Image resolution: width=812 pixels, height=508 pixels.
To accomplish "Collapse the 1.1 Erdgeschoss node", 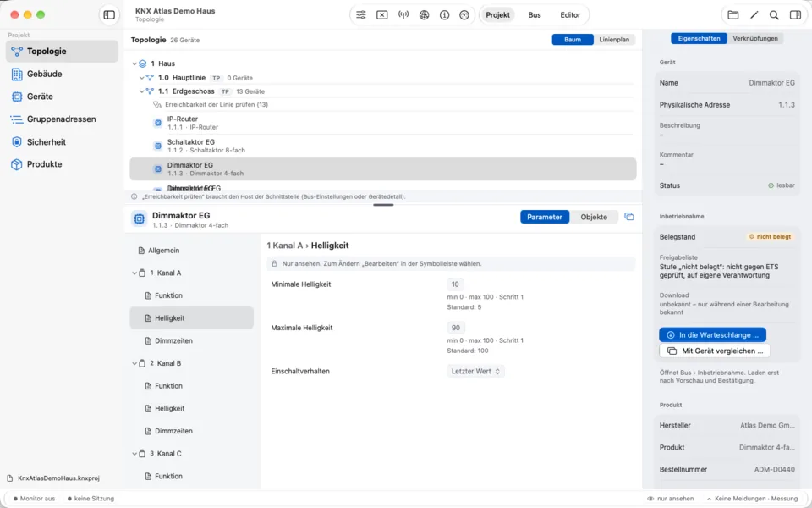I will coord(142,91).
